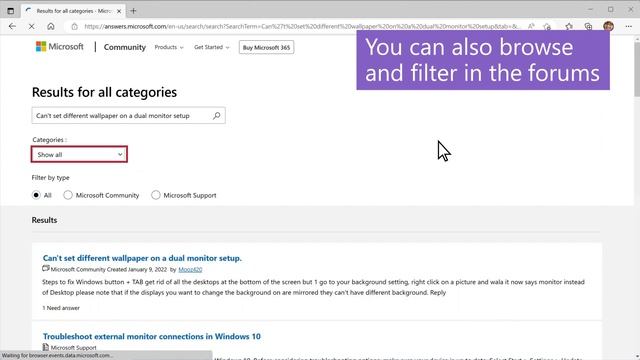Click the page vertical scrollbar thumb
640x360 pixels.
(x=637, y=69)
